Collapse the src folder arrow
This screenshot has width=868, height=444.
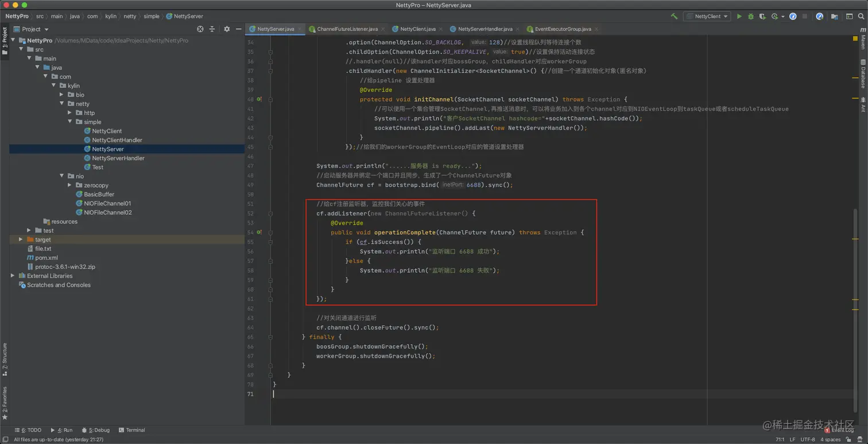[x=21, y=49]
